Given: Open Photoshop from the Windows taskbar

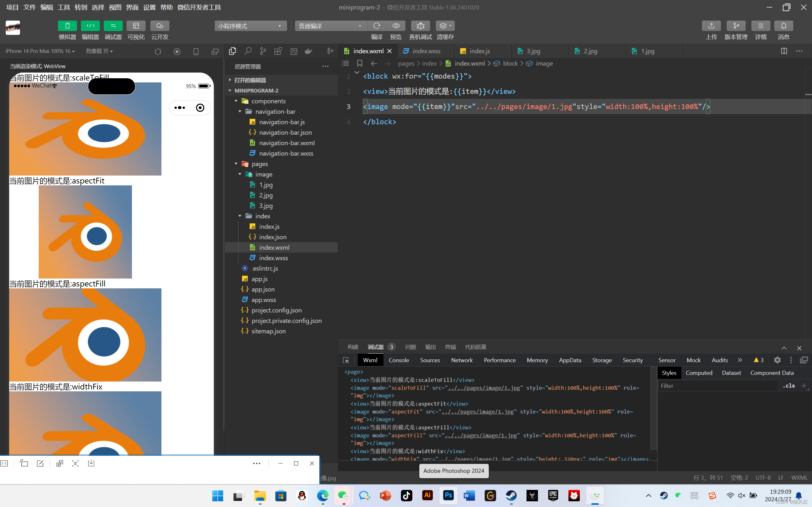Looking at the screenshot, I should [x=448, y=495].
